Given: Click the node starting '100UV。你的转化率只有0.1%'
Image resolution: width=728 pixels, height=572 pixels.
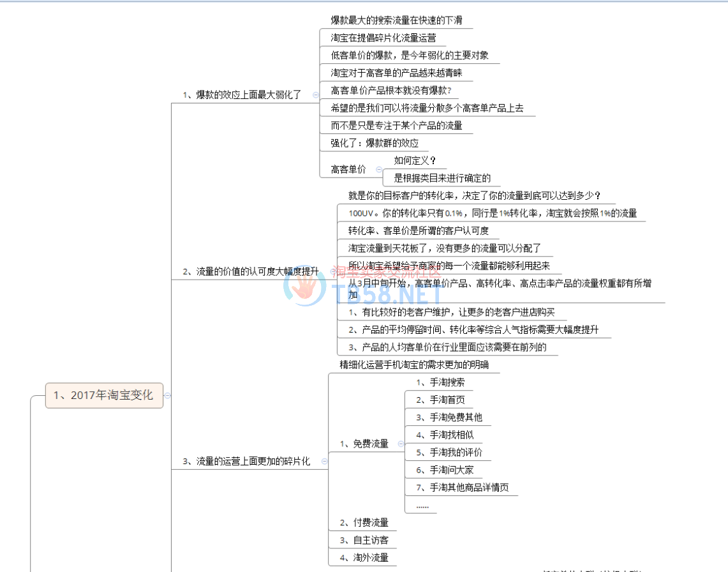Looking at the screenshot, I should click(493, 213).
